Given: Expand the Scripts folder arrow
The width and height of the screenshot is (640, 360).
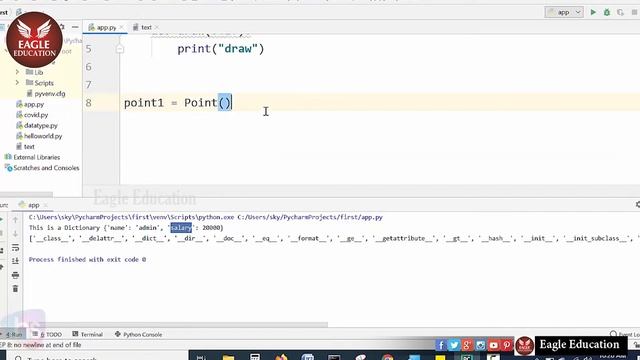Looking at the screenshot, I should (17, 82).
